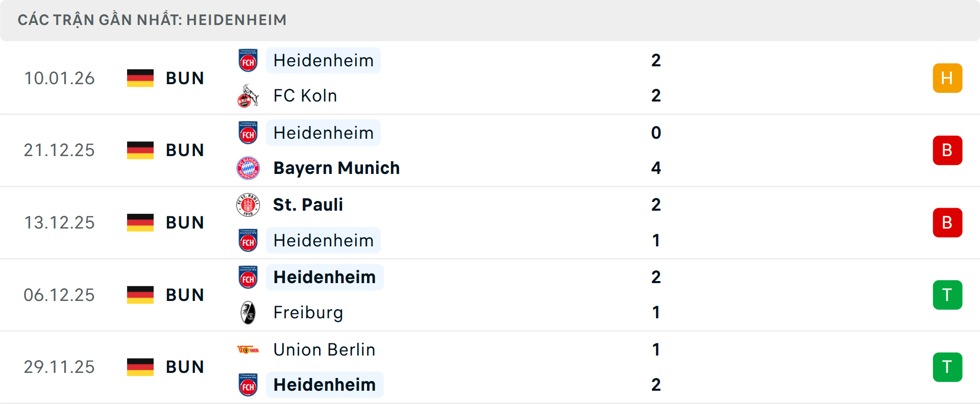Toggle the green T badge for Union Berlin match
The height and width of the screenshot is (404, 980).
coord(947,367)
